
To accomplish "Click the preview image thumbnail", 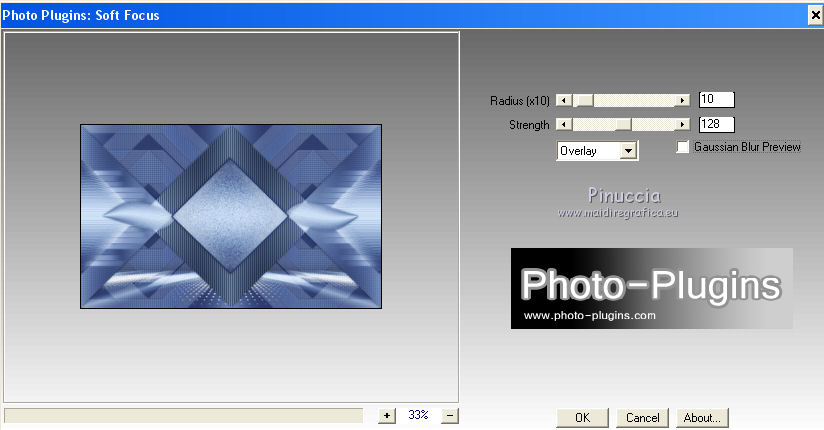I will click(231, 217).
